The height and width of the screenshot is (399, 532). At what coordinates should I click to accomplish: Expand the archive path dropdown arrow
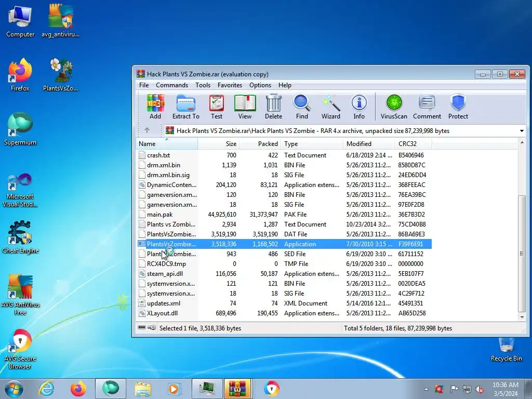[x=522, y=130]
